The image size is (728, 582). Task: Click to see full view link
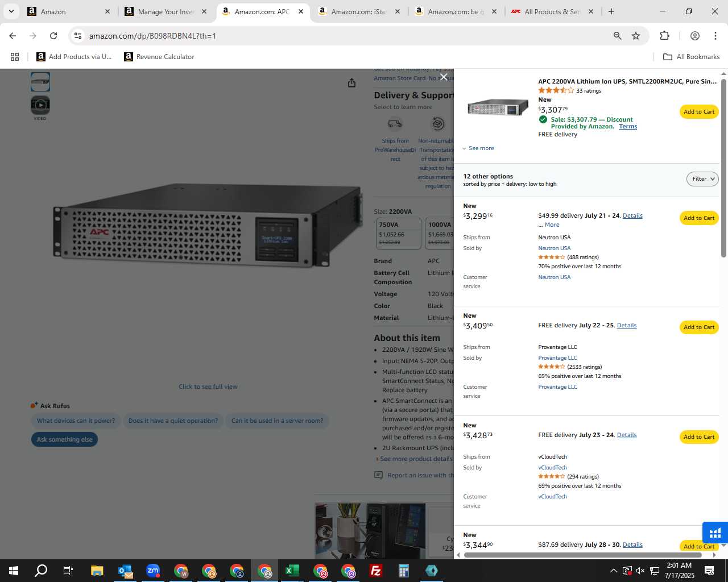pos(208,387)
